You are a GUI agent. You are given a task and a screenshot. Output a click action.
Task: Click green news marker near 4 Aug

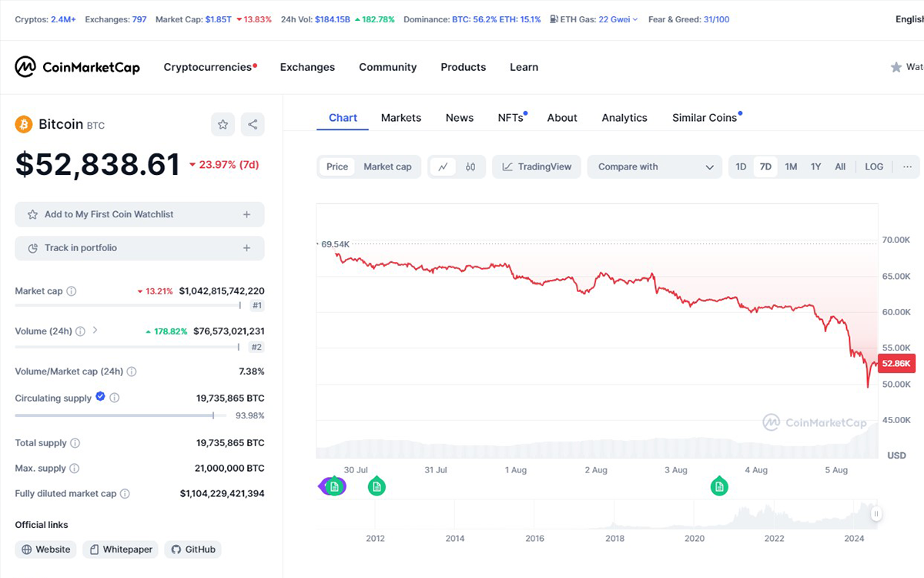[x=719, y=486]
